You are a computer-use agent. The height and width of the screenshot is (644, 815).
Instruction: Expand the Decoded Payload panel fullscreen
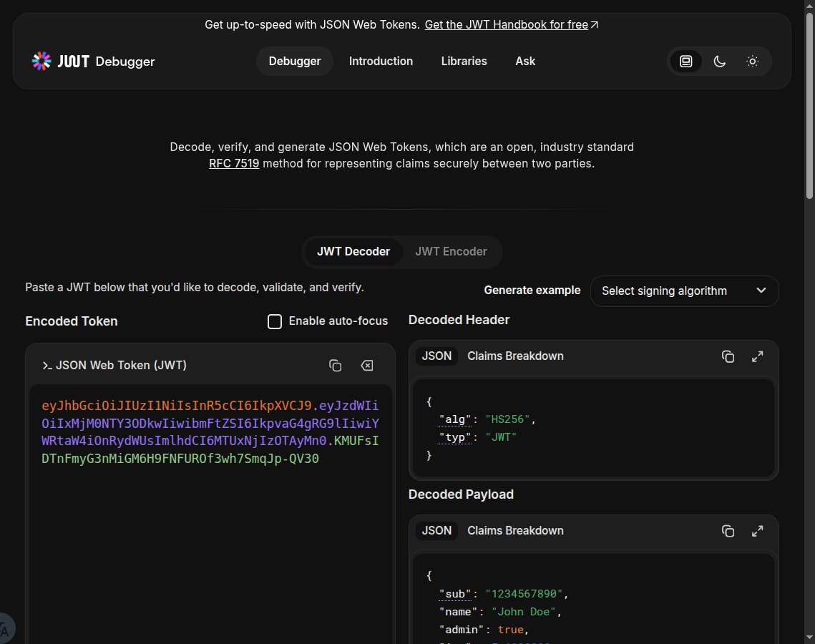[x=757, y=531]
